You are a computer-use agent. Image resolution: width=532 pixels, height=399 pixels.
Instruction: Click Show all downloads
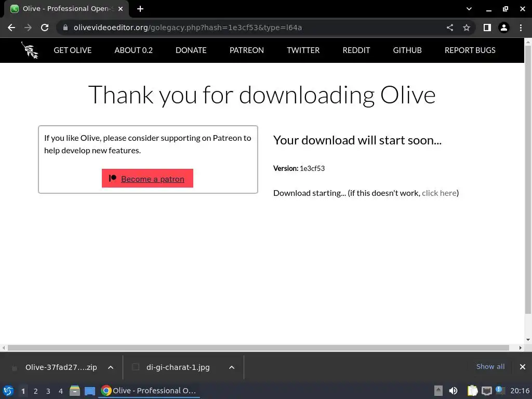[x=490, y=366]
